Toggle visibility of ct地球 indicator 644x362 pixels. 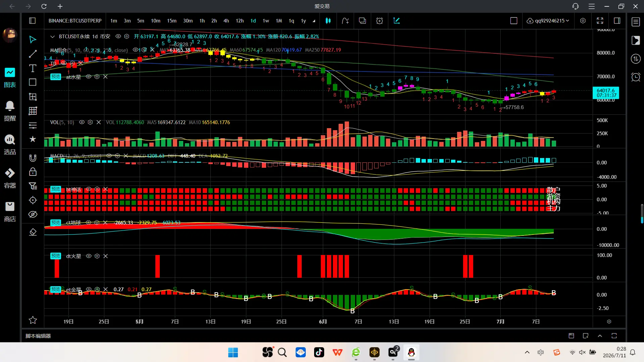pyautogui.click(x=89, y=222)
